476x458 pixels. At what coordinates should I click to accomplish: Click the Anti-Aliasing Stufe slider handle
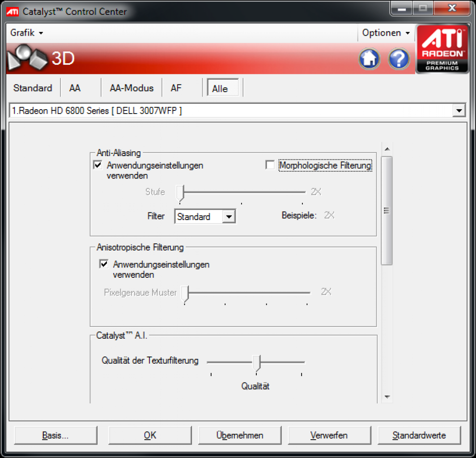(x=180, y=193)
